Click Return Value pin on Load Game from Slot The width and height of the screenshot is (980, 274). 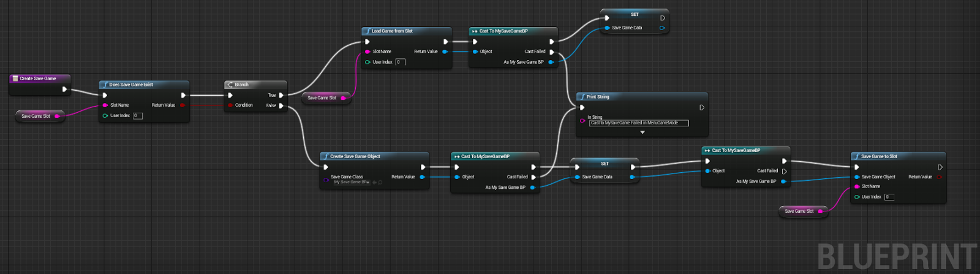pyautogui.click(x=445, y=51)
